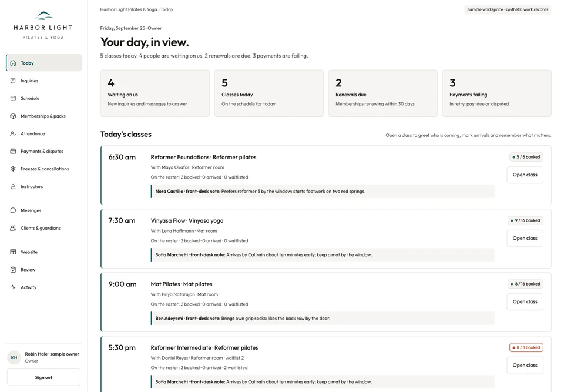
Task: Open the Reformer Foundations 6:30 am class
Action: [525, 175]
